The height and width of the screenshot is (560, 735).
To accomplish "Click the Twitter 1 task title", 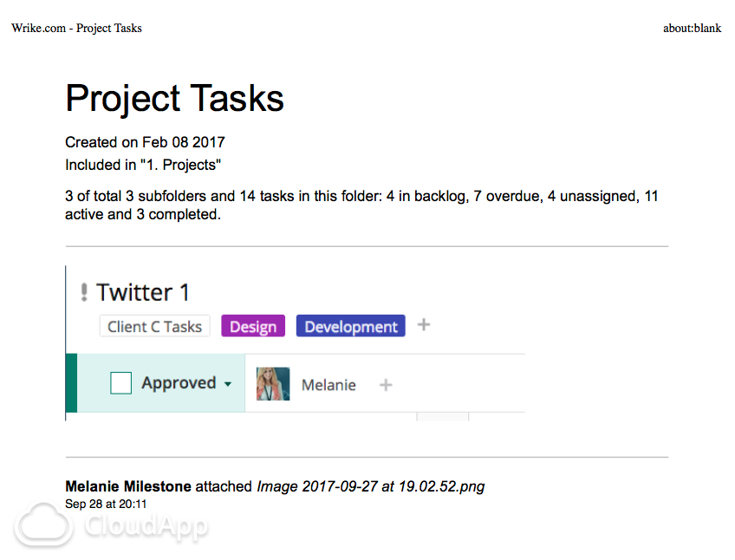I will coord(143,293).
